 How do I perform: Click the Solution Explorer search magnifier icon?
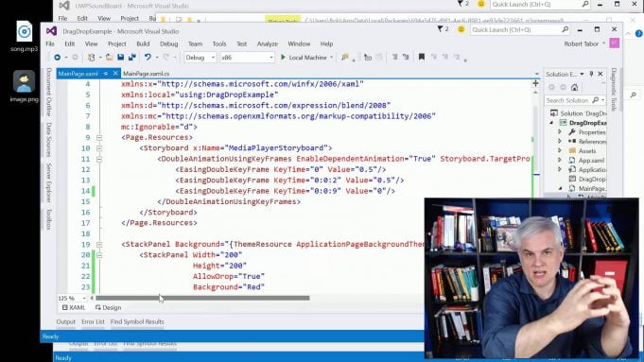tap(596, 100)
